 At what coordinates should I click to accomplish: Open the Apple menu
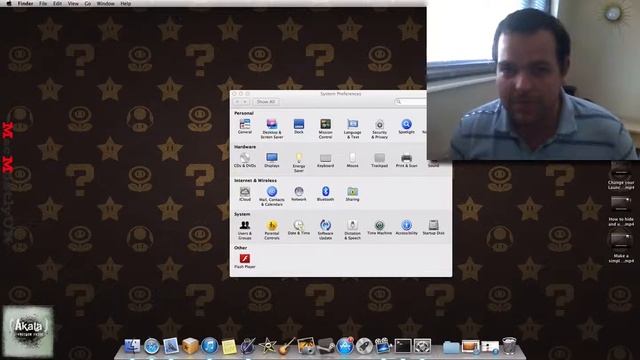tap(9, 3)
